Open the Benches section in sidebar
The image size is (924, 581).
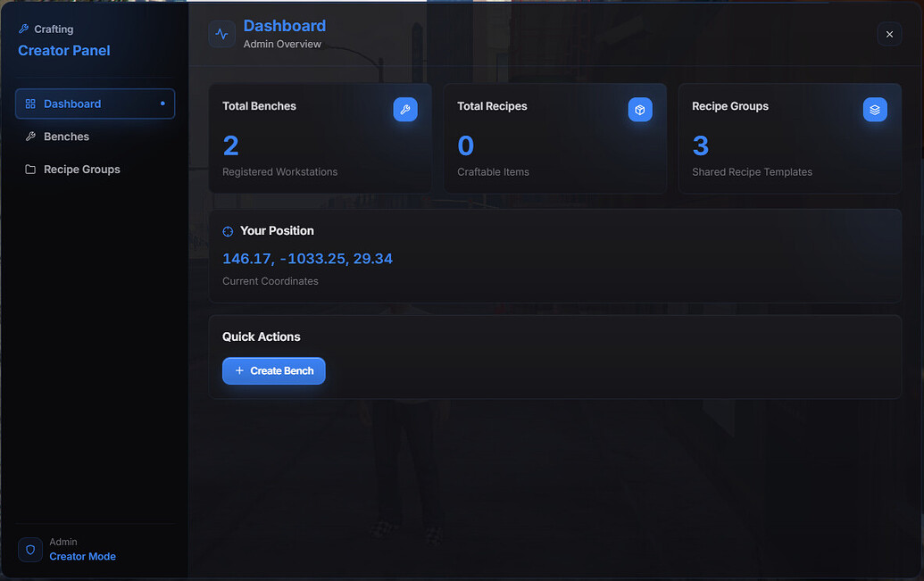[95, 137]
